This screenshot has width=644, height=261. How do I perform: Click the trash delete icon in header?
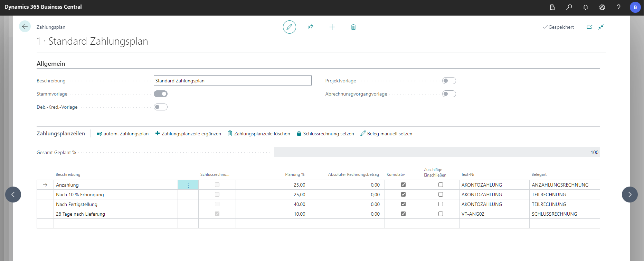[x=353, y=27]
